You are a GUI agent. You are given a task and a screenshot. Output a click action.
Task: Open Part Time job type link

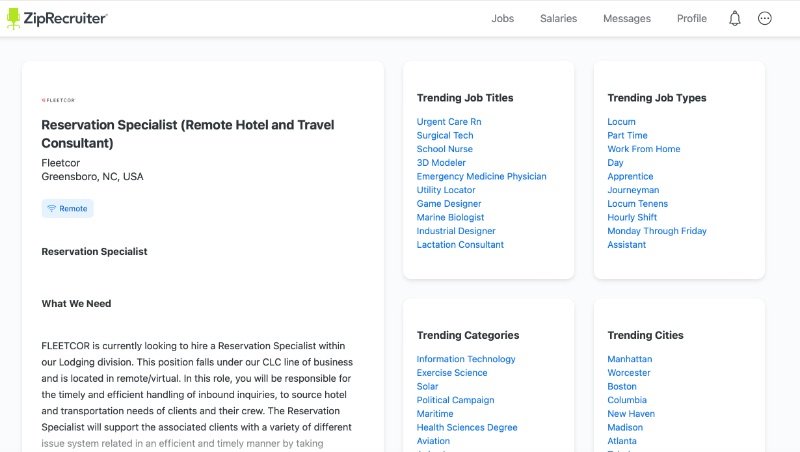click(x=627, y=135)
